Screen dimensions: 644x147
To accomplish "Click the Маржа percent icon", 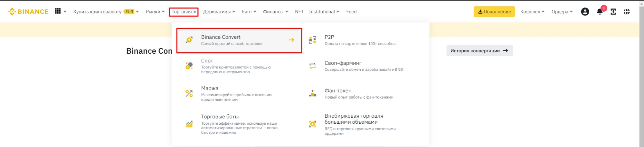I will click(x=189, y=93).
